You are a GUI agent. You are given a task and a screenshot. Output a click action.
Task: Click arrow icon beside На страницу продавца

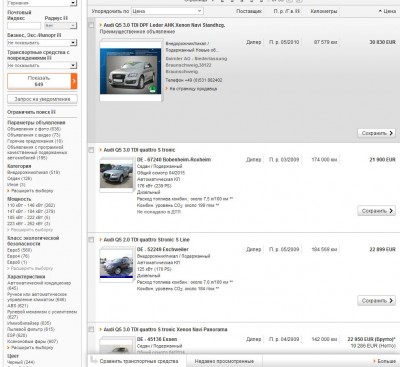click(x=167, y=89)
